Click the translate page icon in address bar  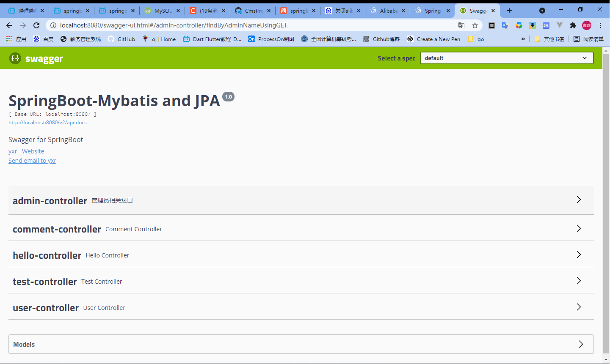[461, 25]
